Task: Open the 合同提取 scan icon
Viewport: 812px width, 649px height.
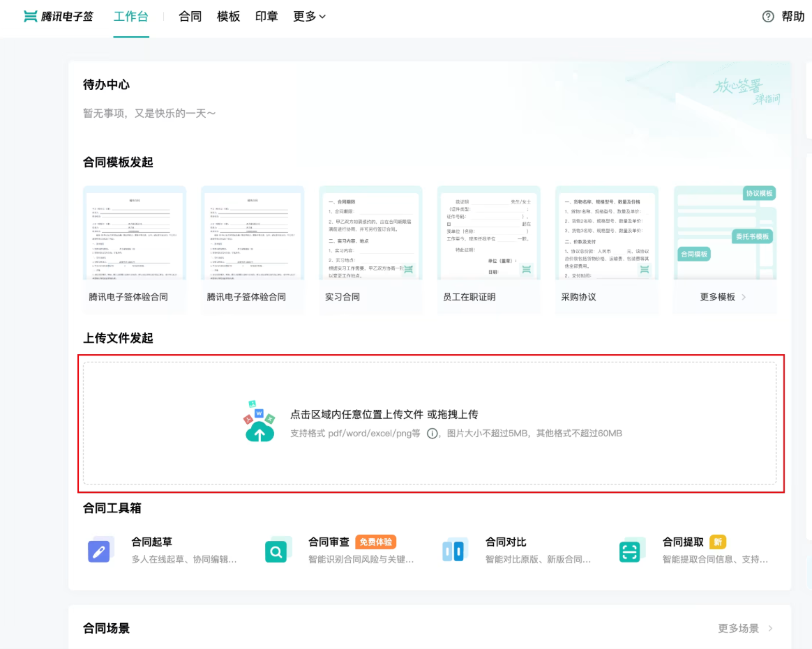Action: pos(630,551)
